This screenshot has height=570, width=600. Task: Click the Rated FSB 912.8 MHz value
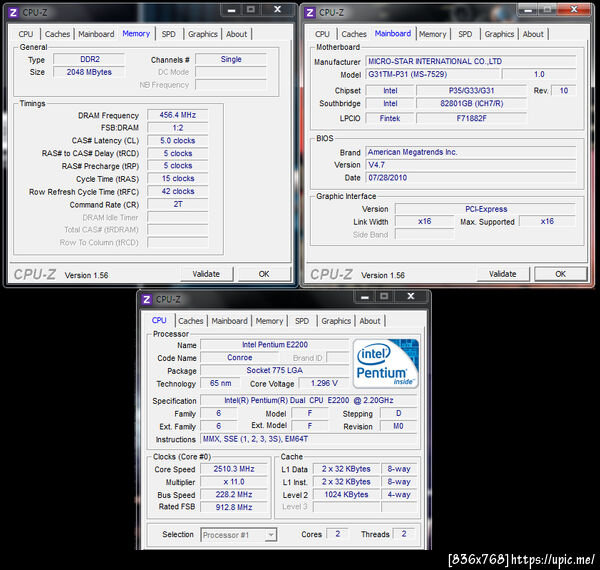pos(234,507)
